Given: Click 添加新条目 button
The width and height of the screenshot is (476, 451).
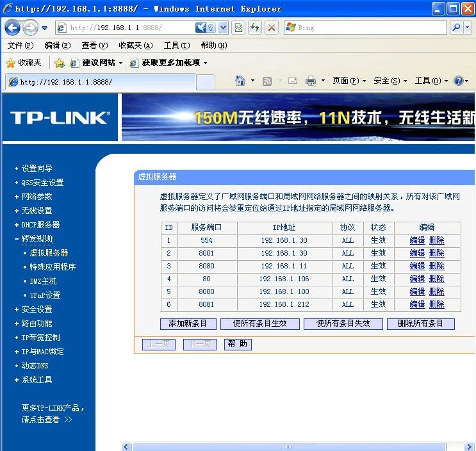Looking at the screenshot, I should point(188,324).
